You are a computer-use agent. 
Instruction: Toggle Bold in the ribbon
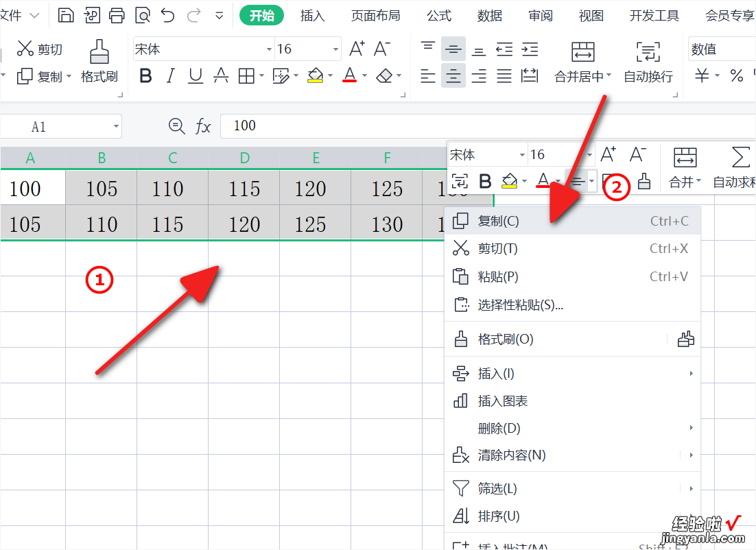tap(145, 75)
